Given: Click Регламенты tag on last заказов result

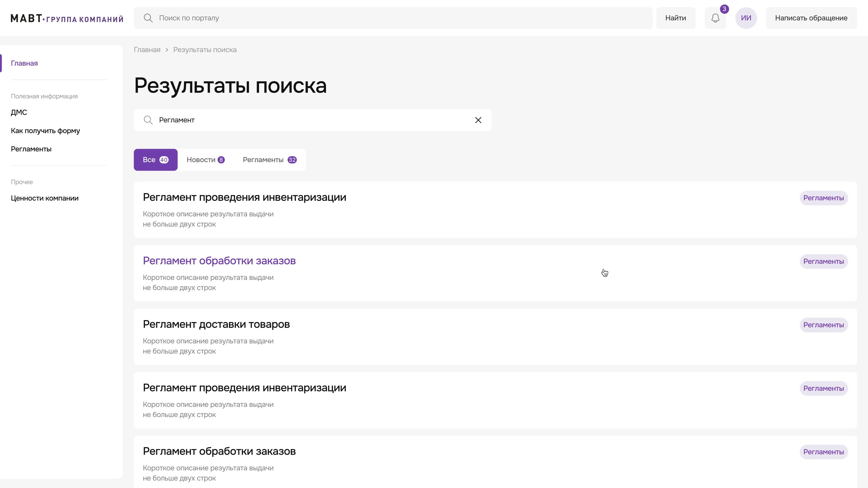Looking at the screenshot, I should point(823,452).
